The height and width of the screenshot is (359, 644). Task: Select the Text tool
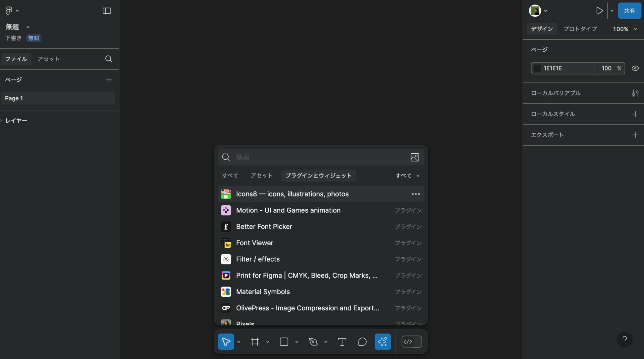[342, 342]
